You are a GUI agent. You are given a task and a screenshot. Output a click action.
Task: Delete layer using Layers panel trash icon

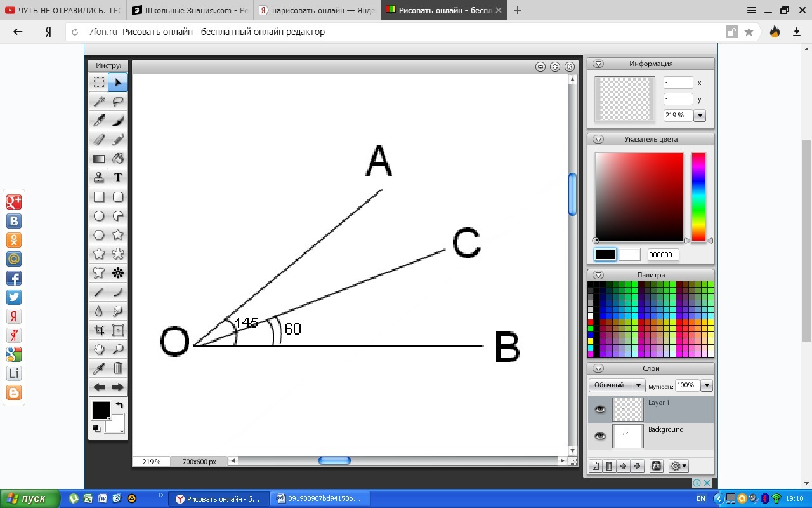click(609, 466)
